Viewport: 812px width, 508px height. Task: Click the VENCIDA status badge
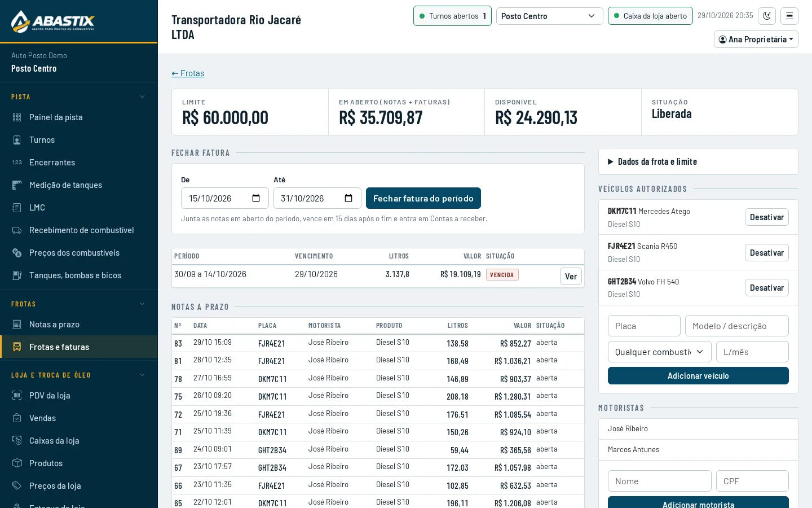[x=502, y=275]
